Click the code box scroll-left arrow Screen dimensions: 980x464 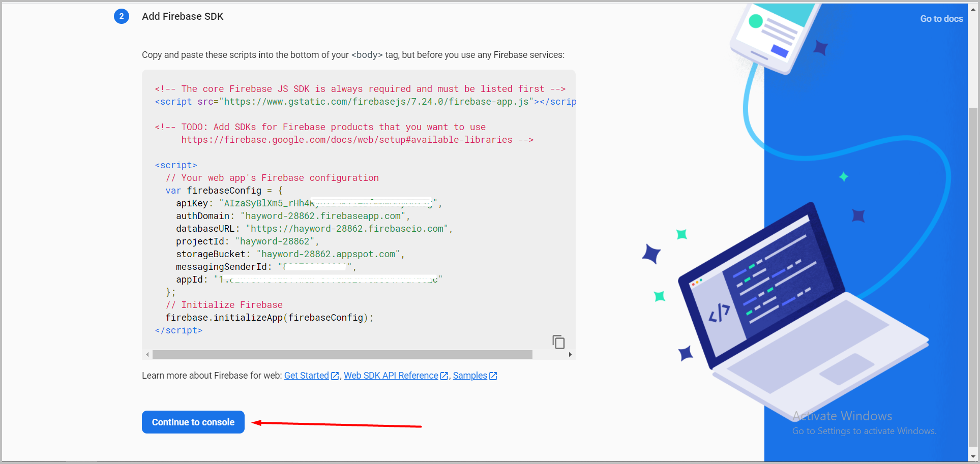tap(147, 354)
